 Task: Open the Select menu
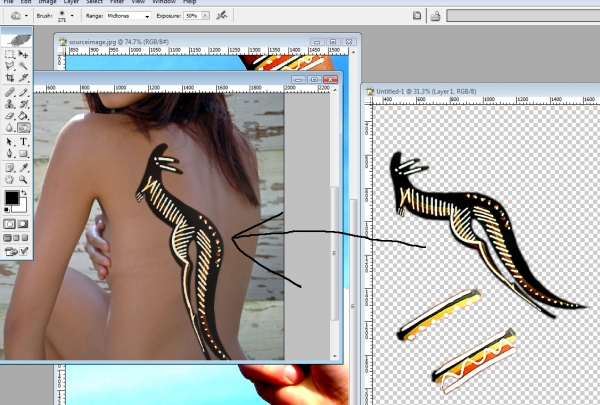point(95,2)
